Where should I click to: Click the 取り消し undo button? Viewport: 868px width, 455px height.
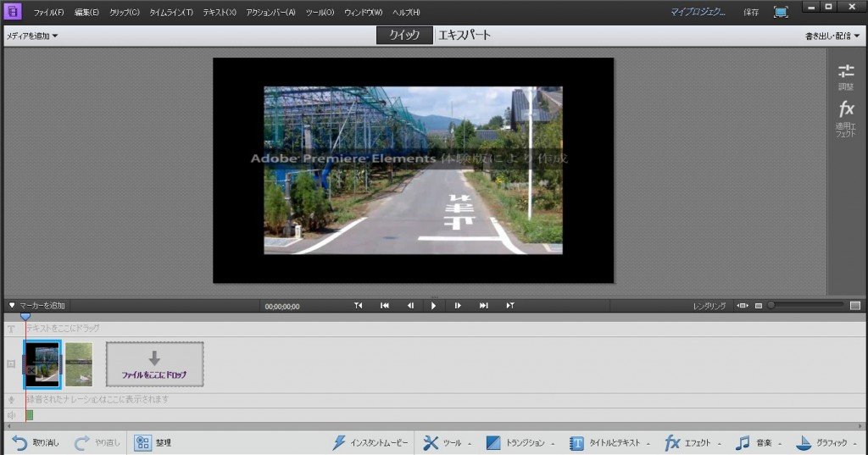pos(36,443)
